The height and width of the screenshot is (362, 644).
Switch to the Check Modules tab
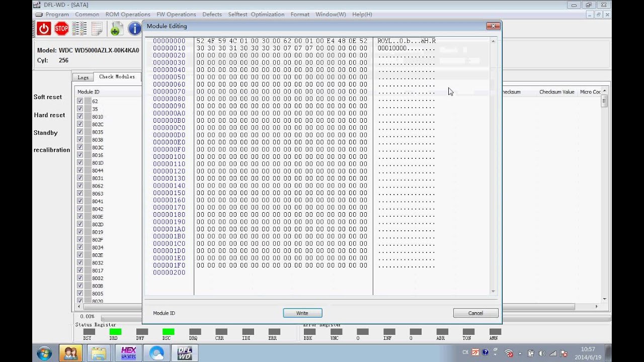point(117,77)
